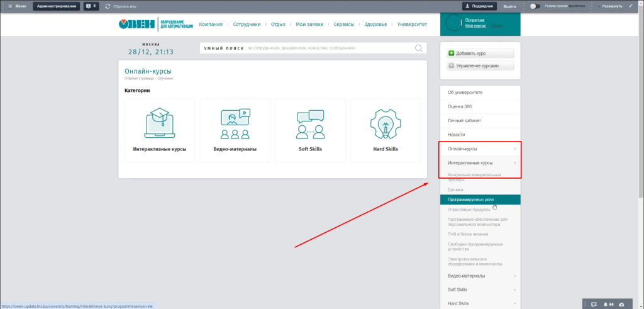Expand the Hard Skills sidebar section
Image resolution: width=644 pixels, height=309 pixels.
[x=514, y=303]
